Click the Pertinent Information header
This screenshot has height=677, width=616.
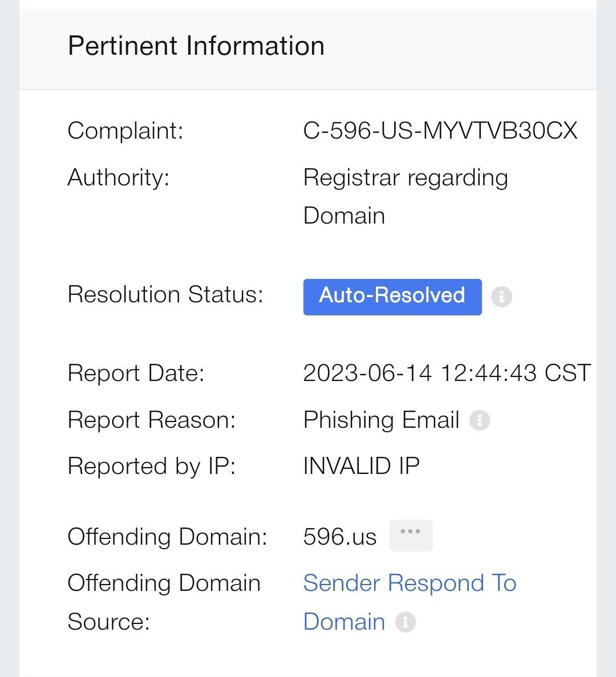pyautogui.click(x=196, y=46)
